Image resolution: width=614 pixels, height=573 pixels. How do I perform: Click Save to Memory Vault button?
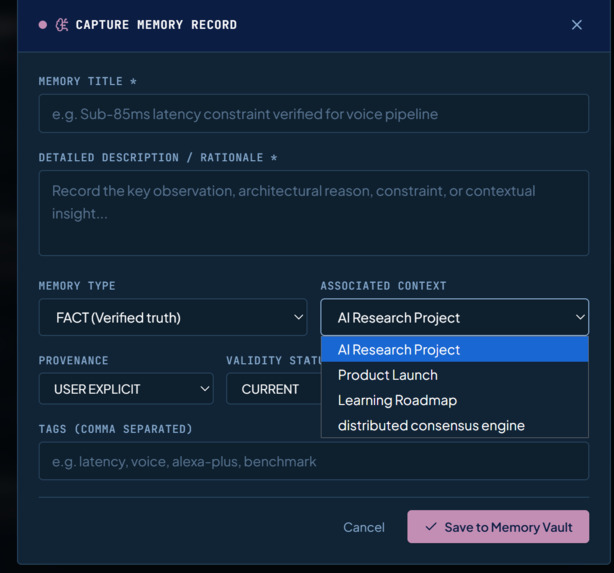click(x=498, y=527)
